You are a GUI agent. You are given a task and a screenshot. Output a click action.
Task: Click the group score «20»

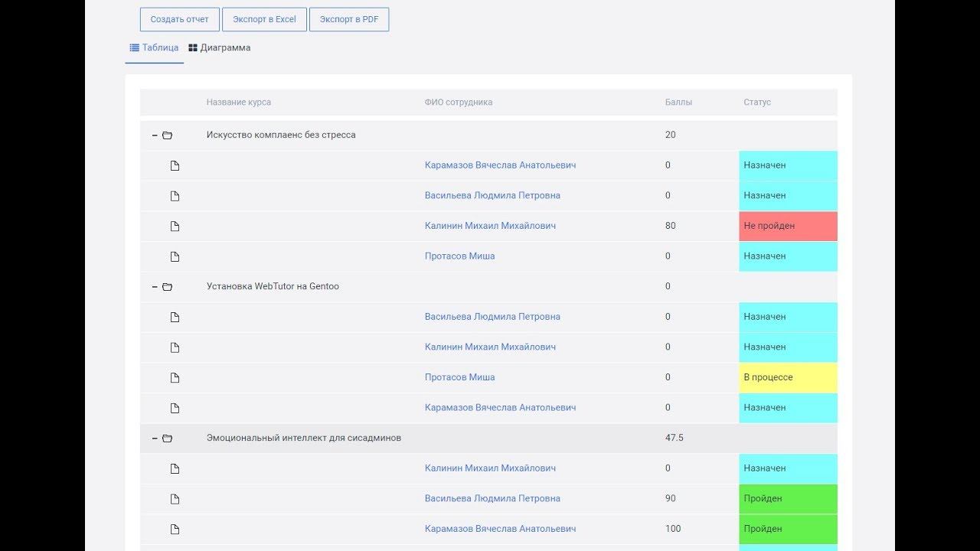click(671, 135)
